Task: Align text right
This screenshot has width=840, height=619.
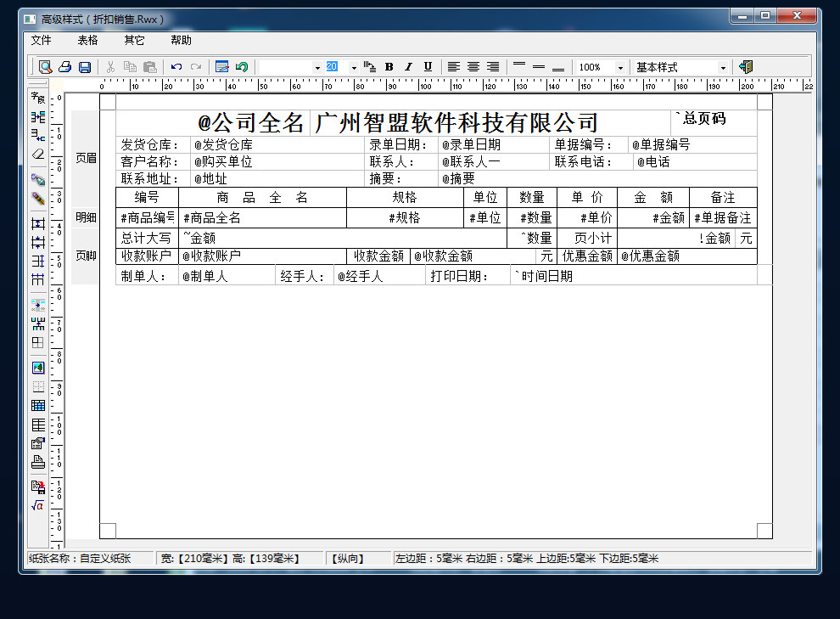Action: point(493,67)
